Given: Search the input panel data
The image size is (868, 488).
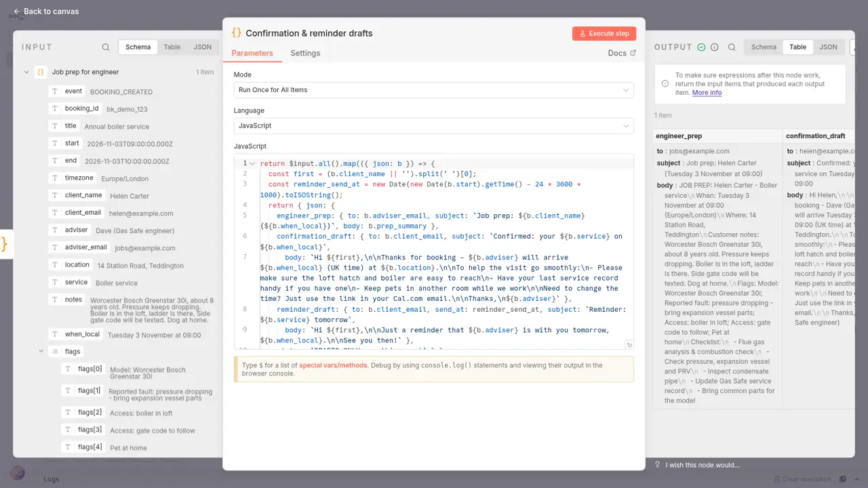Looking at the screenshot, I should click(106, 47).
